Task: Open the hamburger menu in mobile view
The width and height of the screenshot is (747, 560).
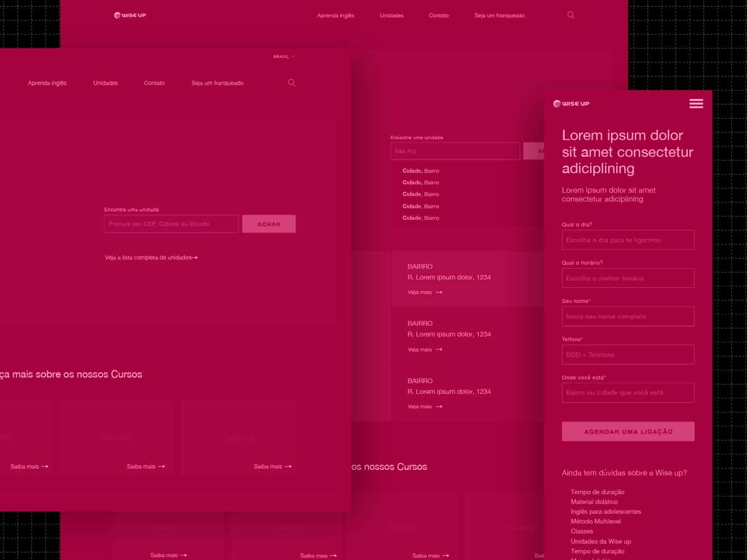Action: 696,104
